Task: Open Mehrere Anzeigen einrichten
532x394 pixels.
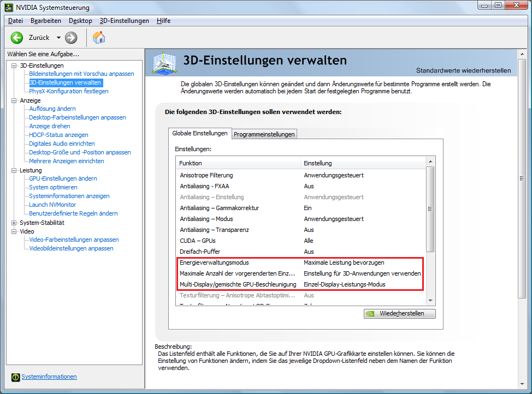Action: pos(67,161)
